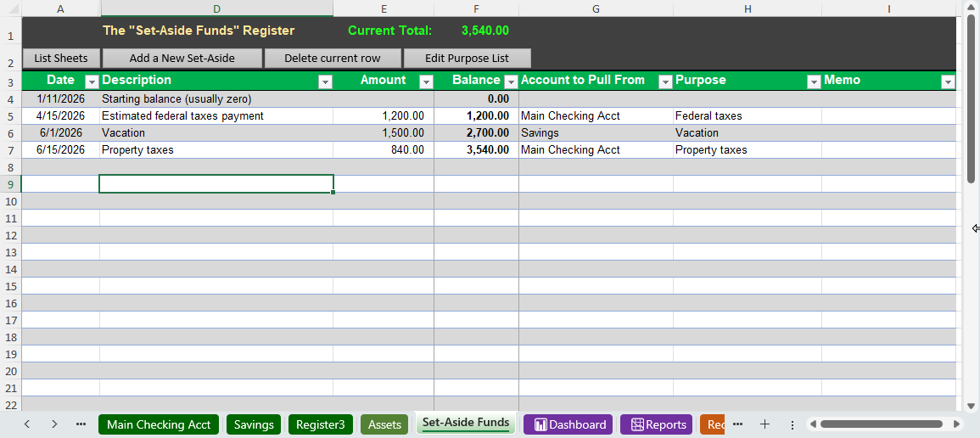The height and width of the screenshot is (438, 980).
Task: Click the Edit Purpose List button
Action: 467,59
